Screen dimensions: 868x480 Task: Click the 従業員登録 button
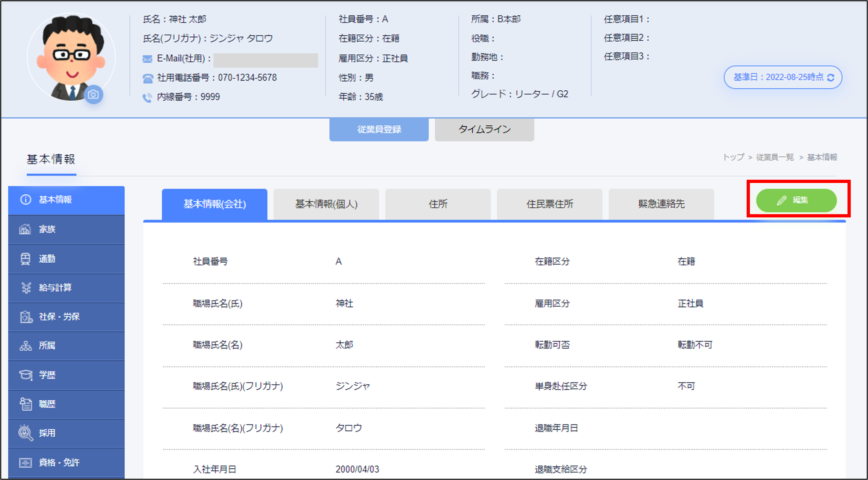tap(379, 129)
